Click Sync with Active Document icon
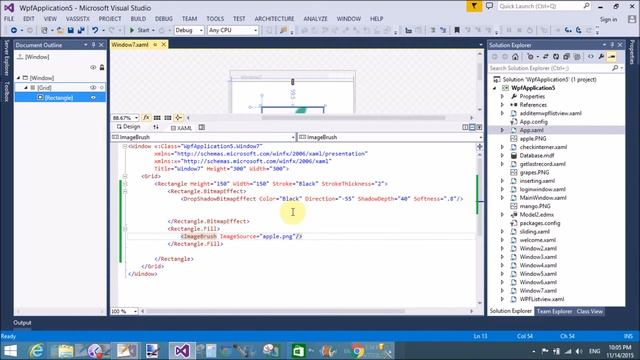Viewport: 640px width, 360px height. pos(545,57)
